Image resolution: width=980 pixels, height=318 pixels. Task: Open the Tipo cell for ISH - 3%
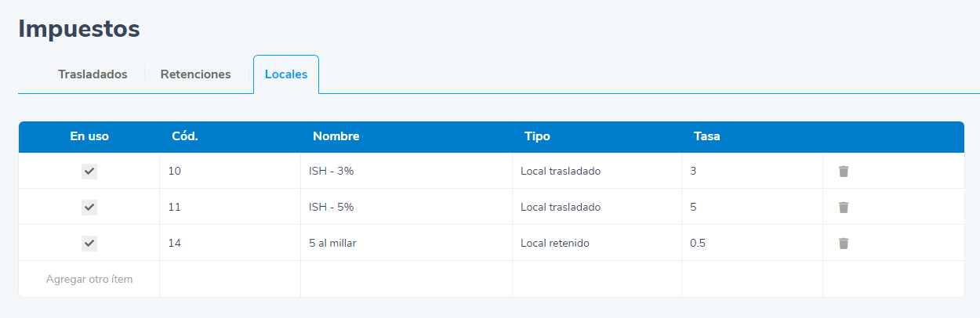pyautogui.click(x=596, y=171)
